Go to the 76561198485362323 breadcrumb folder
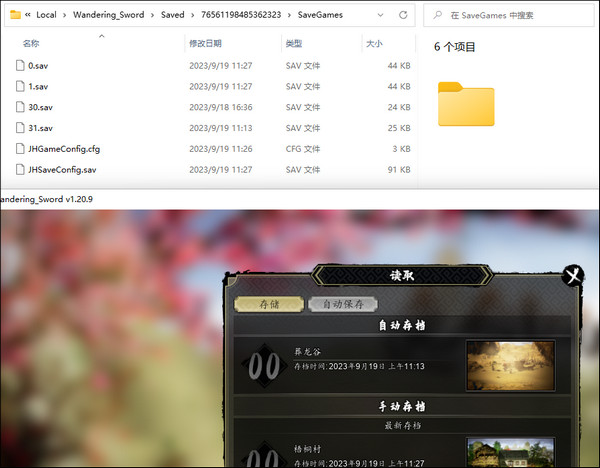Screen dimensions: 600x468 point(241,15)
